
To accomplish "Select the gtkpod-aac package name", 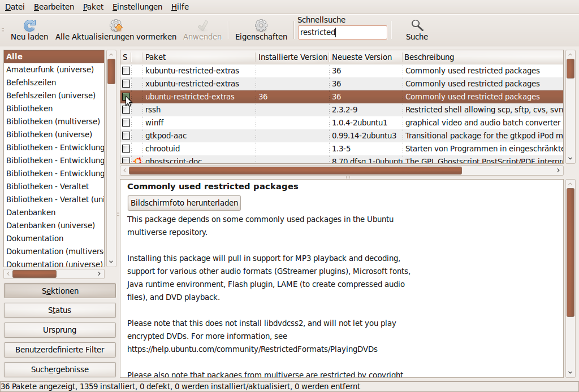I will pyautogui.click(x=166, y=136).
